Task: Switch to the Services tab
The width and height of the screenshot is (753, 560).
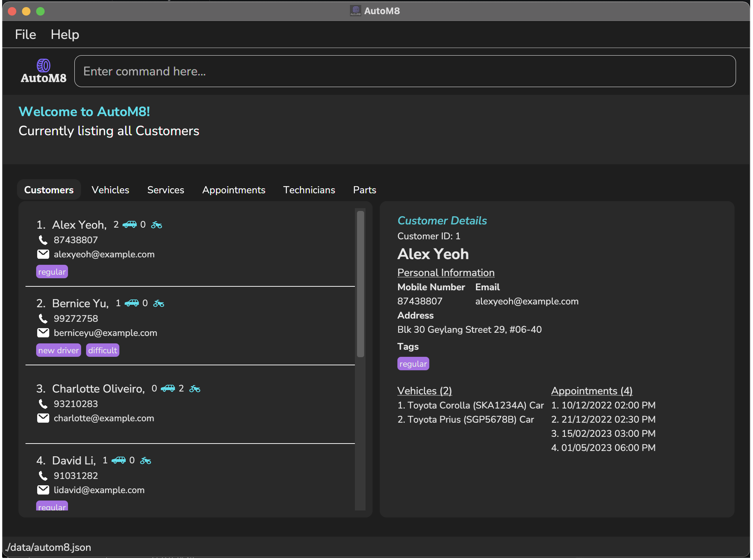Action: pos(166,190)
